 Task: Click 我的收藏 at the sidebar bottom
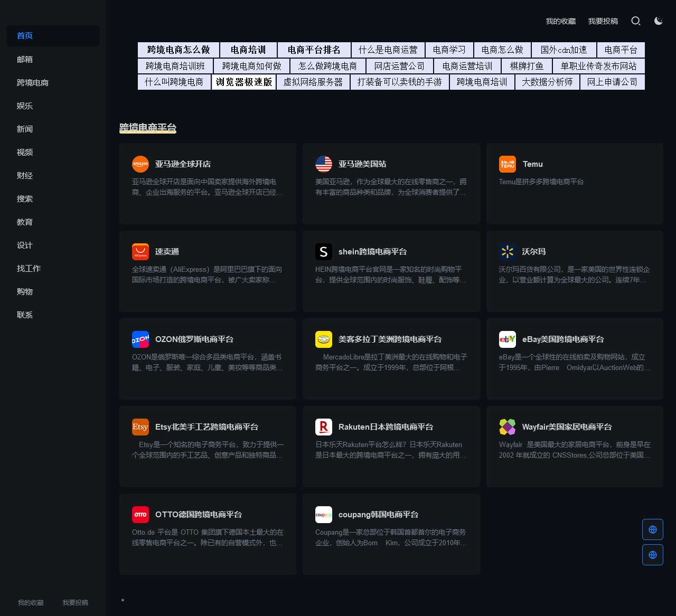[x=31, y=603]
